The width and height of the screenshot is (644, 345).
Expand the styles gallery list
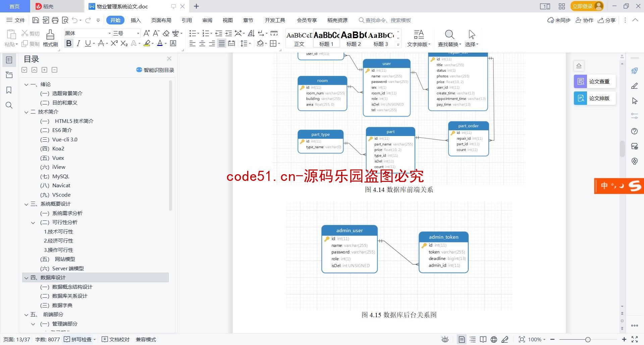click(398, 44)
